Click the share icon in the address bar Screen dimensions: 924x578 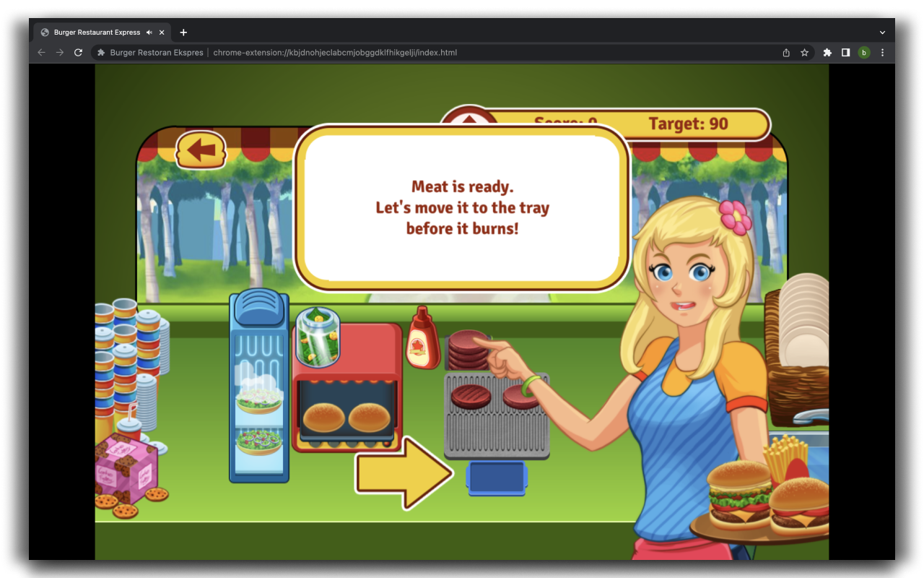click(x=785, y=52)
